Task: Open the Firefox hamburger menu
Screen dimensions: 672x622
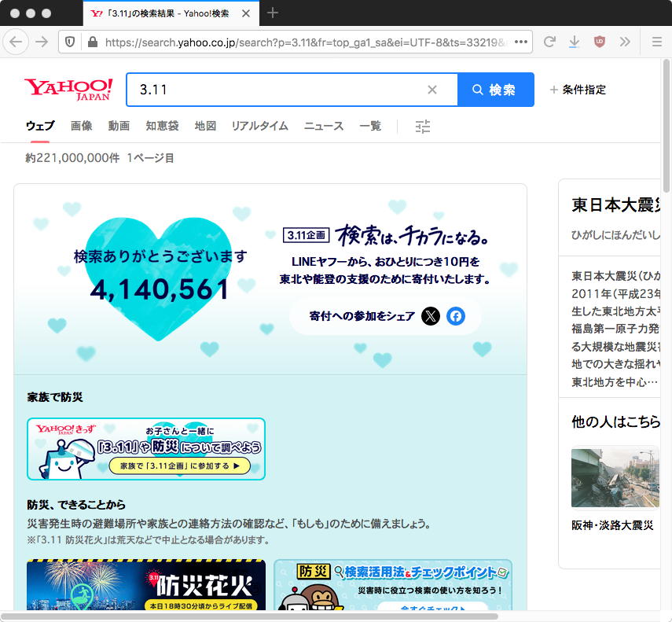Action: (x=657, y=42)
